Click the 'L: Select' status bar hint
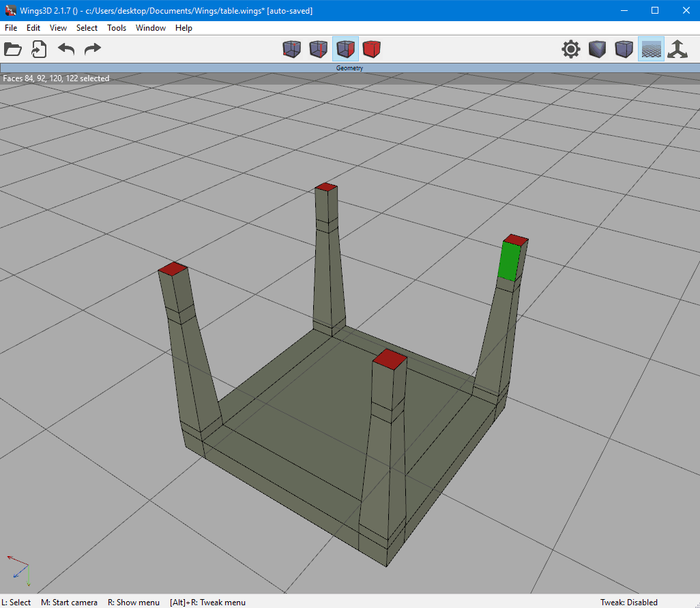 (16, 602)
